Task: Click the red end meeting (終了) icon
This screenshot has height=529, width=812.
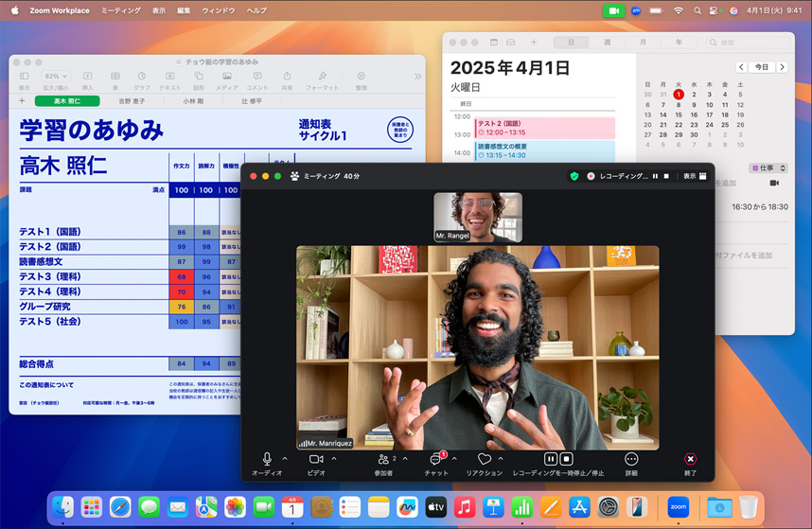Action: [690, 459]
